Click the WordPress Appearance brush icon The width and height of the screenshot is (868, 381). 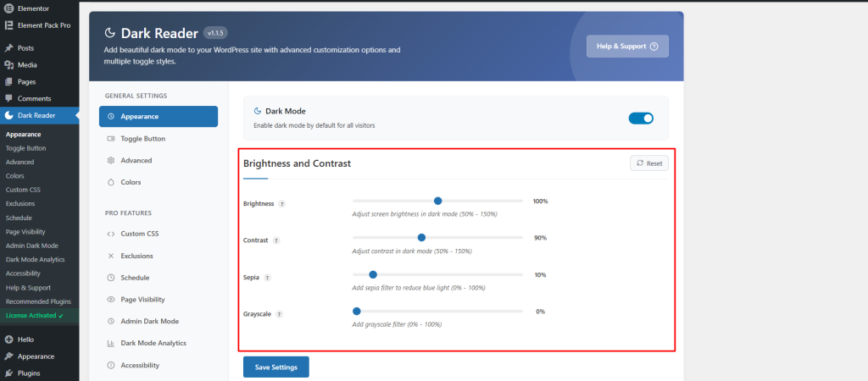(x=8, y=356)
